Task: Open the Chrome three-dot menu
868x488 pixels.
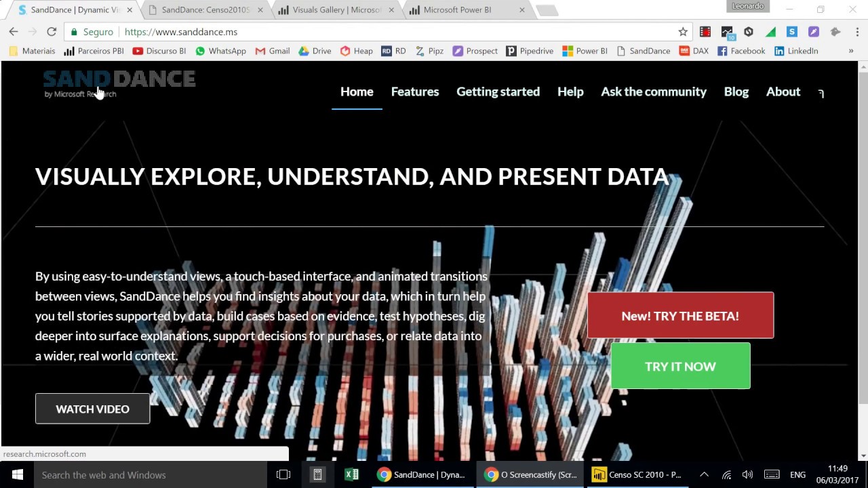Action: pos(856,32)
